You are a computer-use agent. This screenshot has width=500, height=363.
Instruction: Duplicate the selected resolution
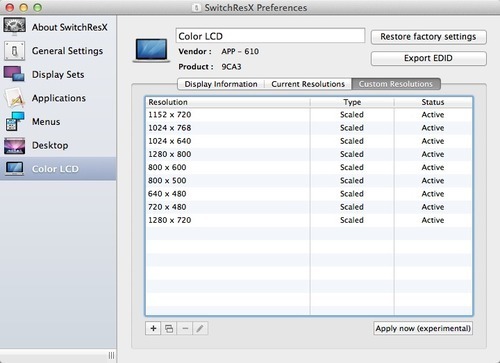point(169,328)
